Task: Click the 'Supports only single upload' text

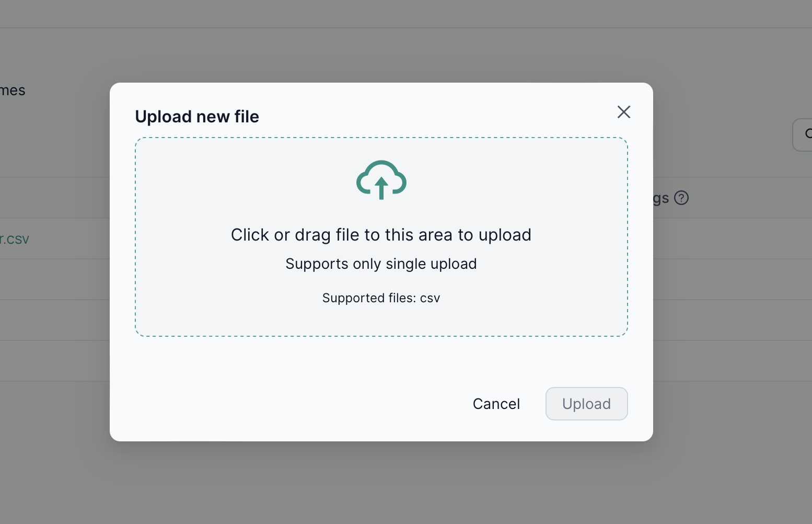Action: click(381, 264)
